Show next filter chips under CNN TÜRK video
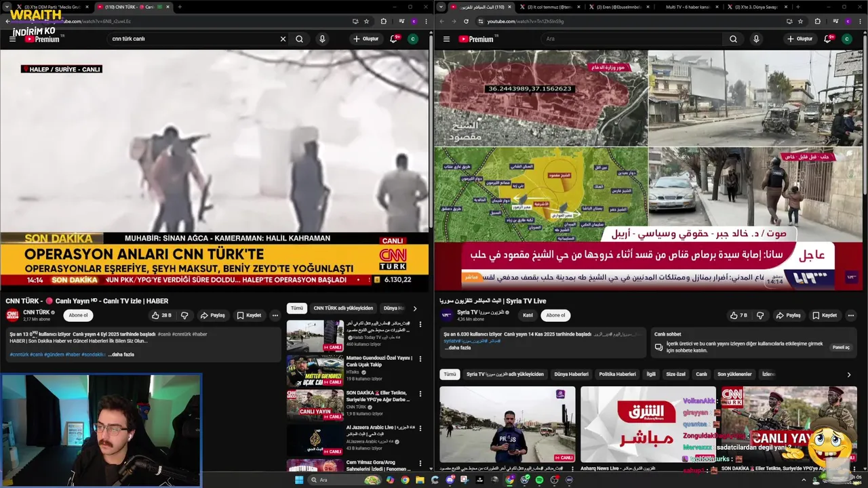 [414, 308]
